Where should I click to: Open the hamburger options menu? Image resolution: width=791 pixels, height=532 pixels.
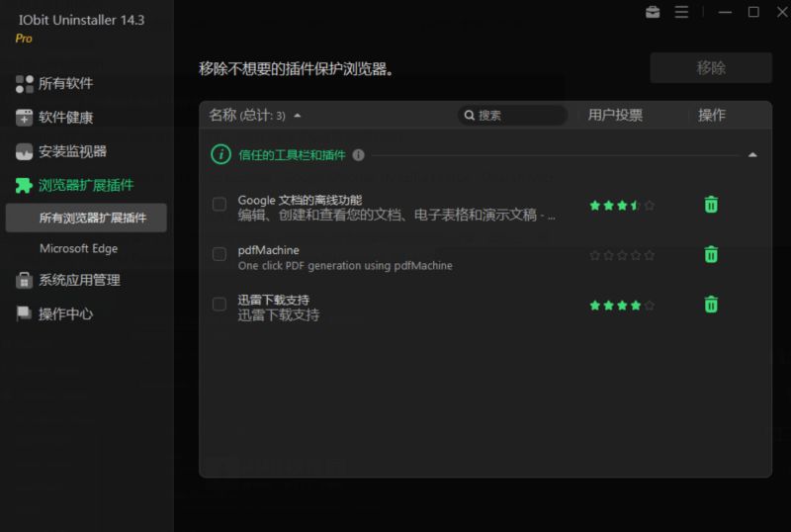pyautogui.click(x=681, y=12)
